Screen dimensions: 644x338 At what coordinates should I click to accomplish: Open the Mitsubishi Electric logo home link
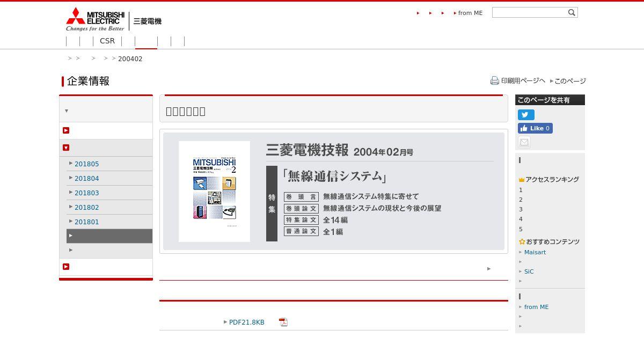pyautogui.click(x=95, y=20)
